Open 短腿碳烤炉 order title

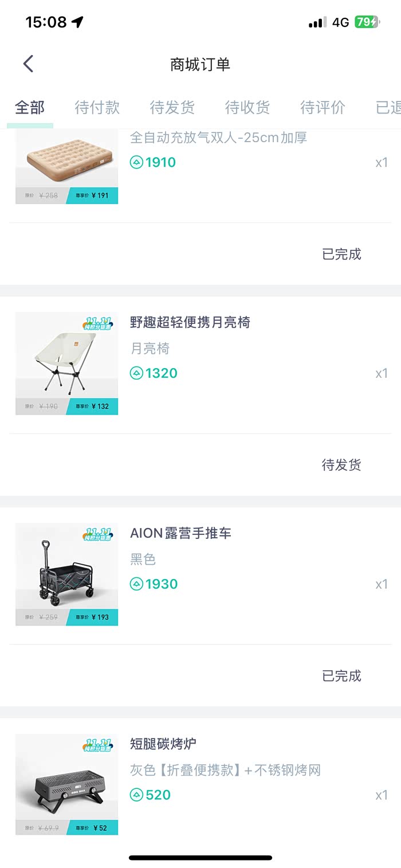[x=163, y=744]
